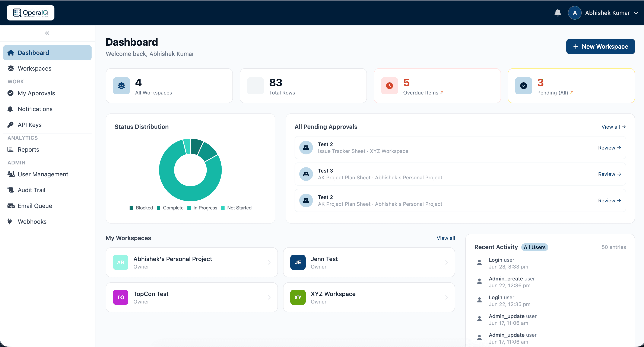Click user icon beside Admin_create user entry
Image resolution: width=644 pixels, height=347 pixels.
tap(479, 281)
